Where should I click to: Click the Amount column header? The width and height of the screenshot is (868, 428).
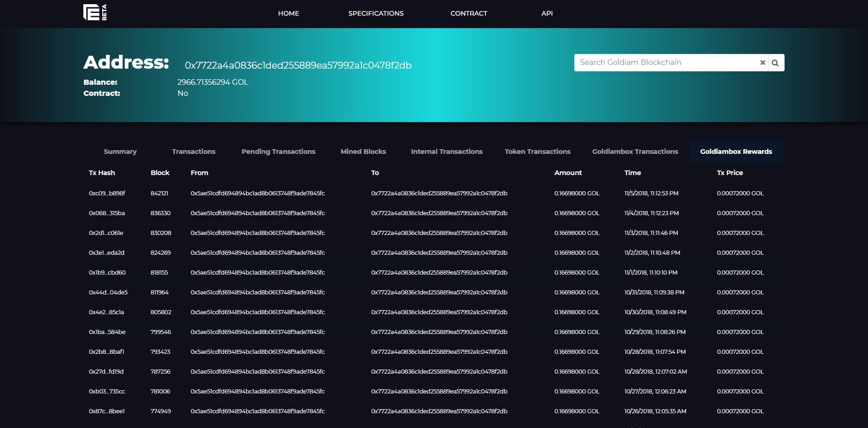[x=568, y=173]
